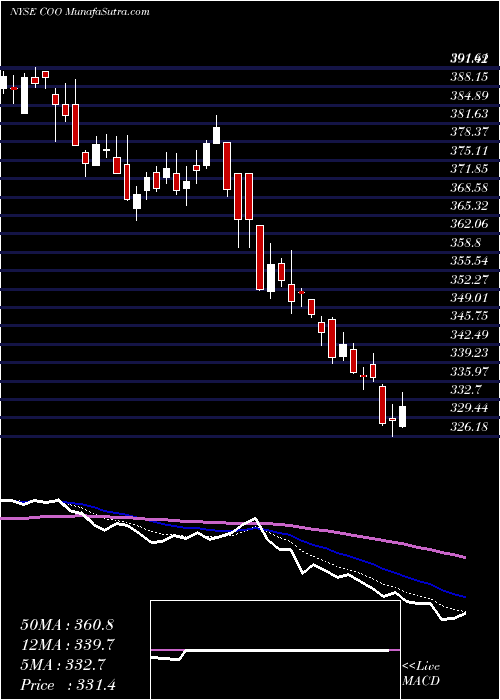The height and width of the screenshot is (700, 500).
Task: Select the 355.54 price label
Action: point(469,261)
